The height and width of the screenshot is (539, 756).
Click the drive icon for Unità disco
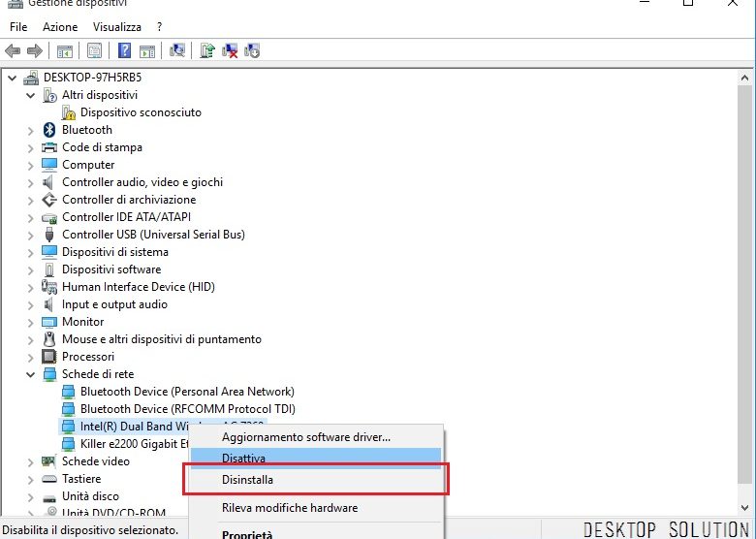pos(49,498)
